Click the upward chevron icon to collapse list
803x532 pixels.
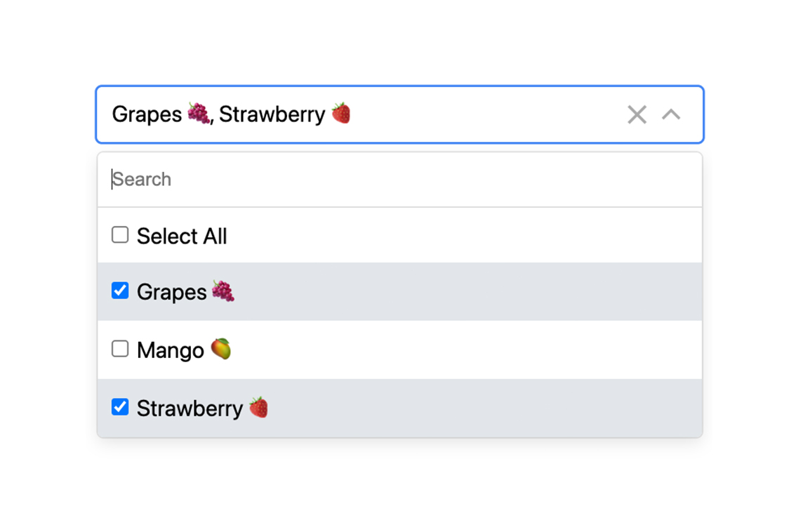[x=672, y=114]
